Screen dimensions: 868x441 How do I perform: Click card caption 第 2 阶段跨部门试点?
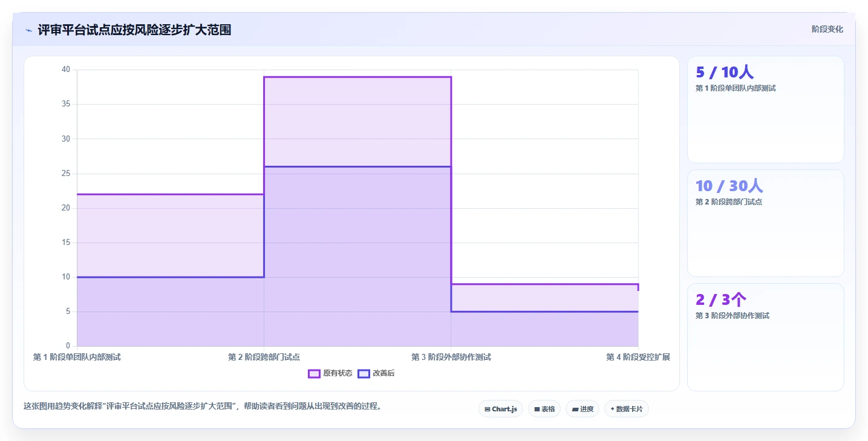(x=729, y=202)
